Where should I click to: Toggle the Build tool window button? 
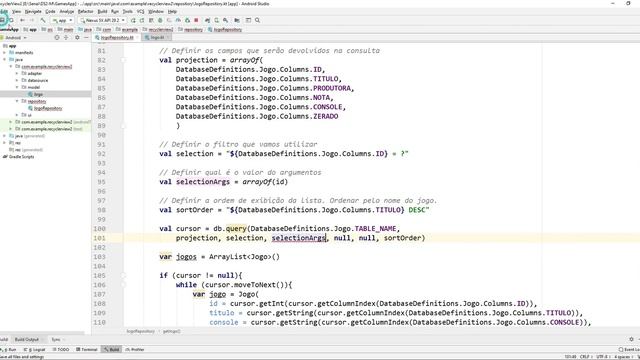(111, 349)
